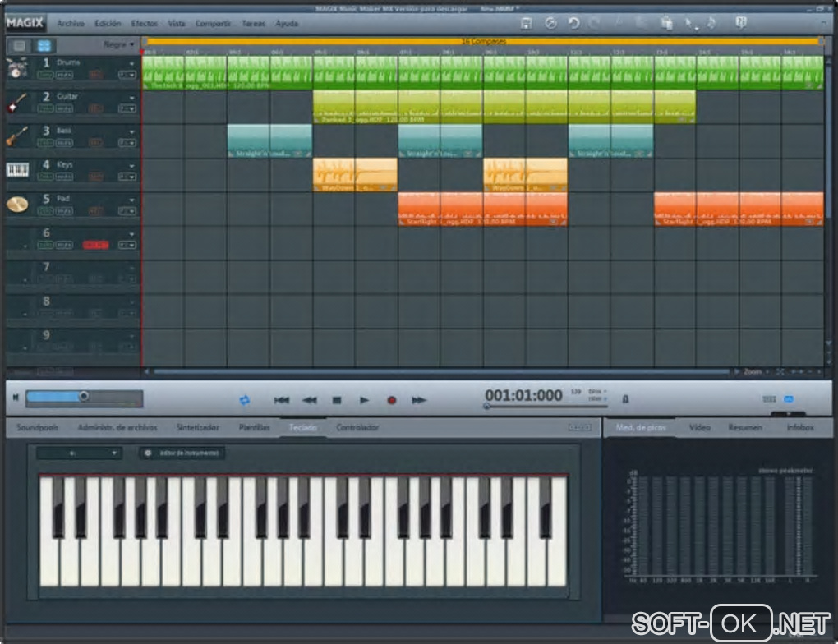This screenshot has height=644, width=838.
Task: Open the Infobox tab
Action: [x=800, y=427]
